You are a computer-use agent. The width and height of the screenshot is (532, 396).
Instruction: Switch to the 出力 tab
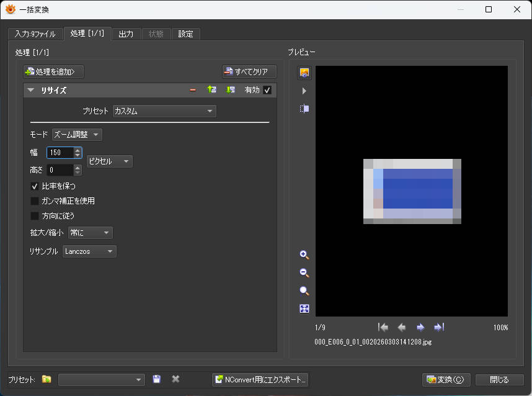[x=126, y=34]
